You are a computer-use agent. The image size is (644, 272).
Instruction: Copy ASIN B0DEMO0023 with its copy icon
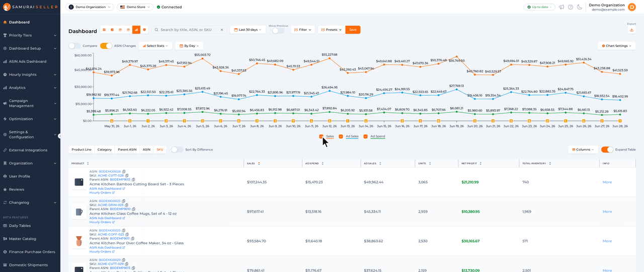[x=124, y=201]
